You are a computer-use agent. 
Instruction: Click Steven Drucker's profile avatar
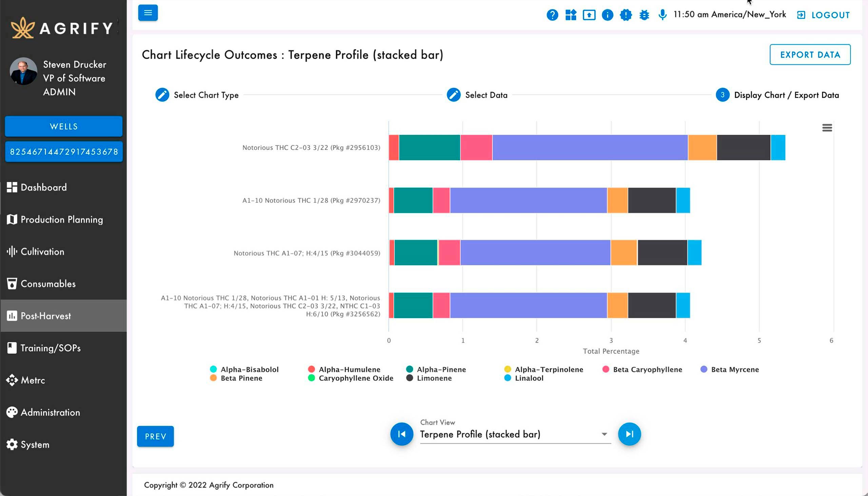23,71
